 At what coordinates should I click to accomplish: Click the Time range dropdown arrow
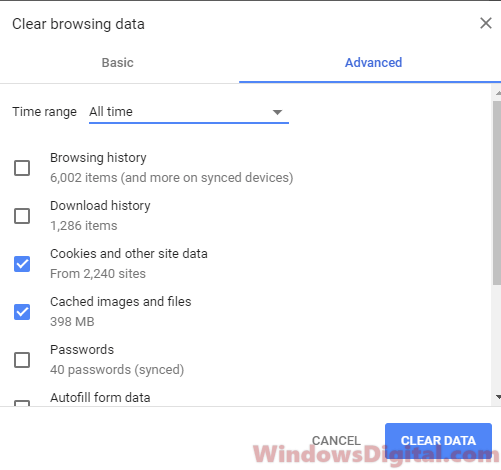[277, 112]
